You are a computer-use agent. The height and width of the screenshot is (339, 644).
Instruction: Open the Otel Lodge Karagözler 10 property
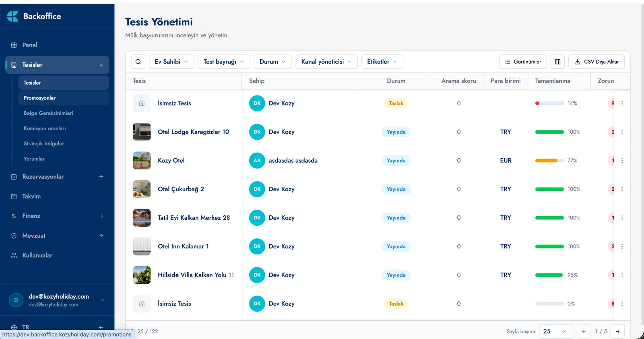point(193,132)
